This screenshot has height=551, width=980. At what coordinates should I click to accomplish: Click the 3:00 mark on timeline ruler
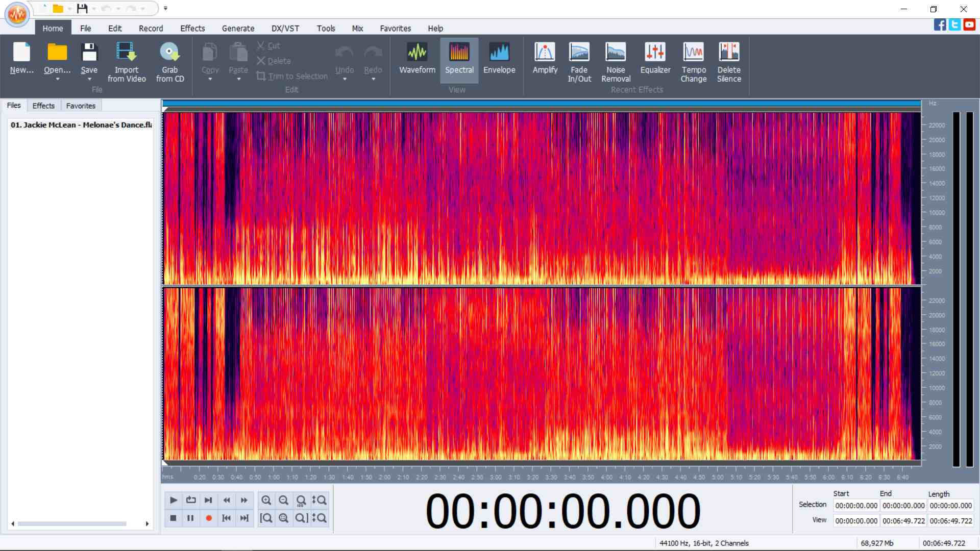tap(495, 478)
